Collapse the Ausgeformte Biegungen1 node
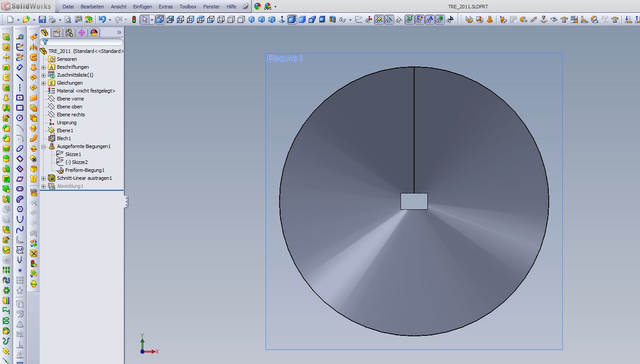This screenshot has width=640, height=364. [x=44, y=146]
